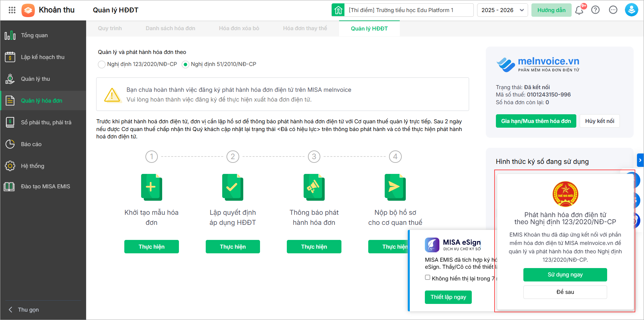Viewport: 644px width, 320px height.
Task: Click the Để sau button
Action: point(565,292)
